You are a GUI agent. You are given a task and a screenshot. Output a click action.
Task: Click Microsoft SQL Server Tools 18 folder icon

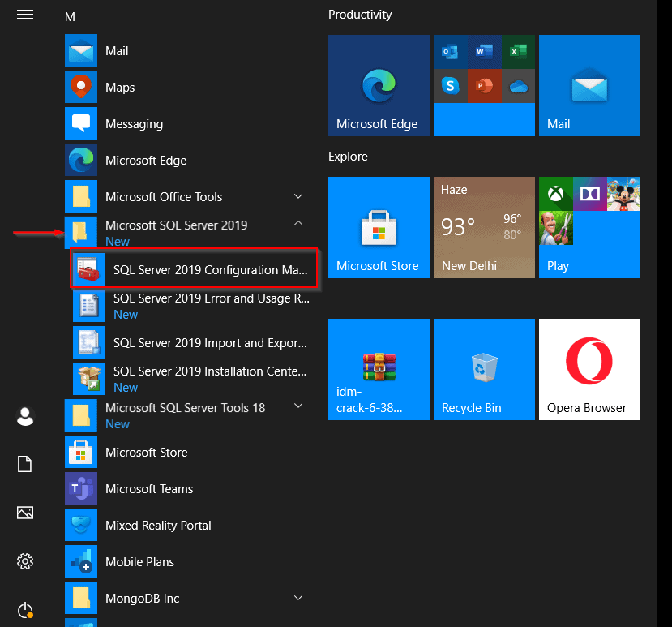click(x=81, y=415)
